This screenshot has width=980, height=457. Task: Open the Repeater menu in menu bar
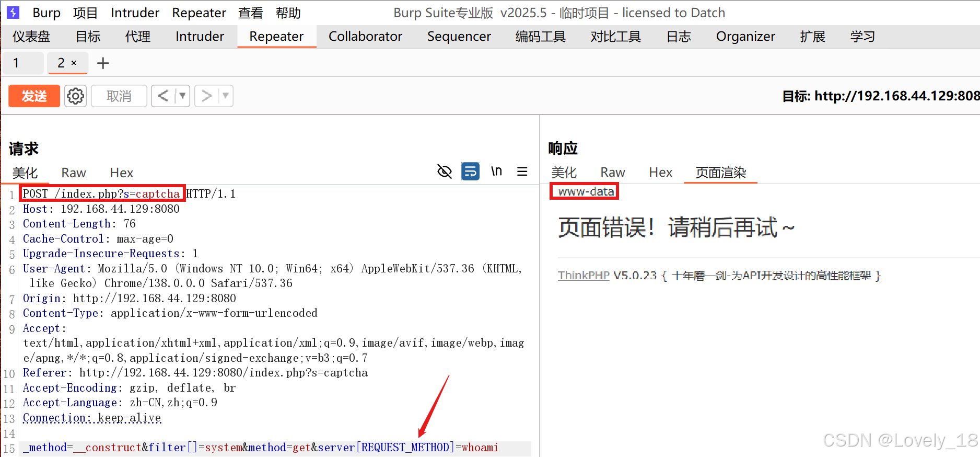point(199,13)
